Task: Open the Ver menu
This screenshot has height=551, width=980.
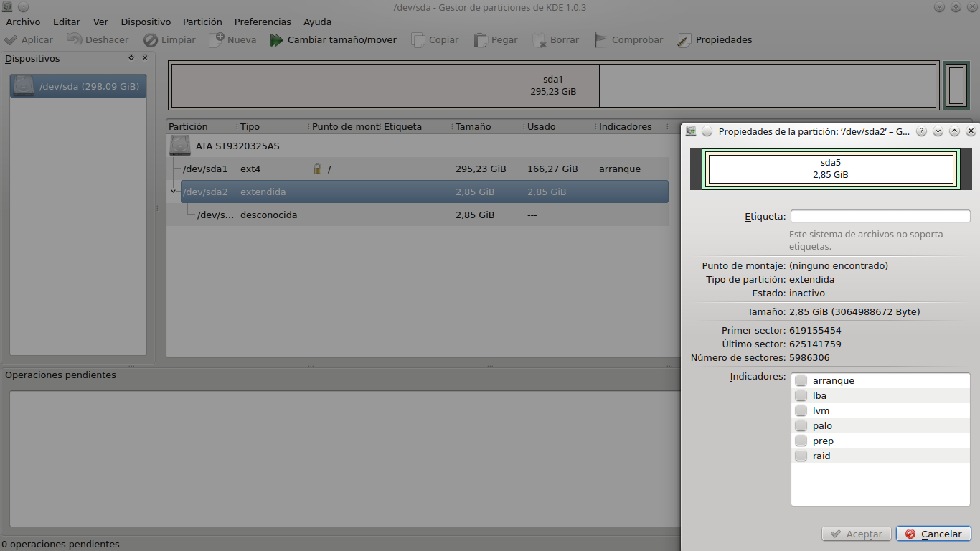Action: pyautogui.click(x=100, y=22)
